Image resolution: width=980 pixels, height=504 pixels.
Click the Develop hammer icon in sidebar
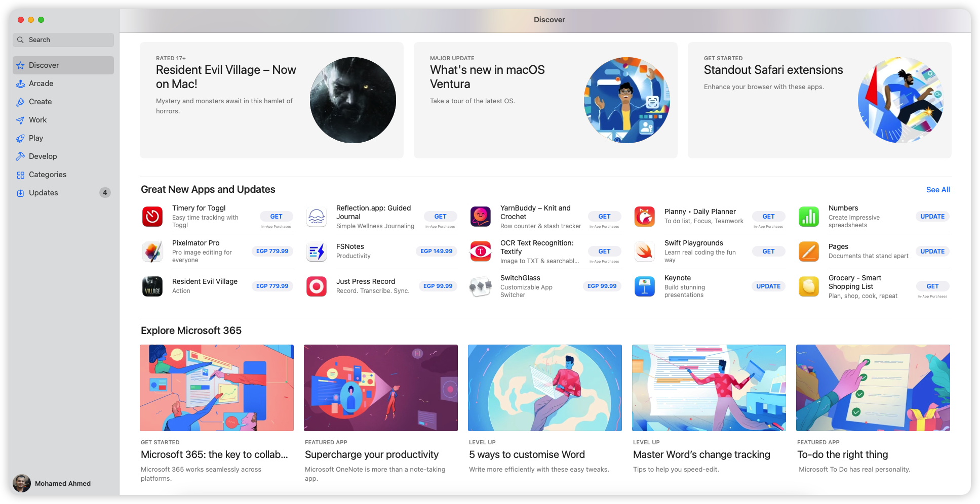pyautogui.click(x=20, y=156)
